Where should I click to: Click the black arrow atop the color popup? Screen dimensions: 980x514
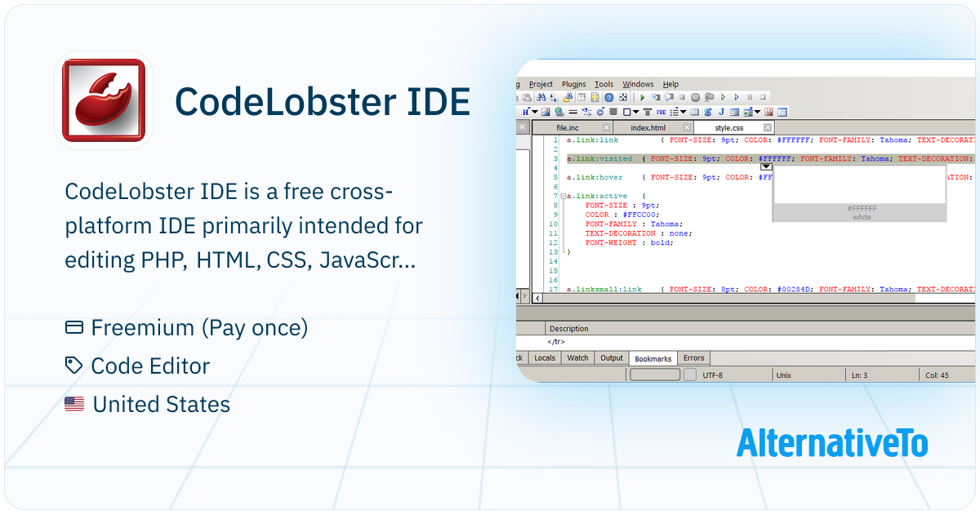[766, 166]
